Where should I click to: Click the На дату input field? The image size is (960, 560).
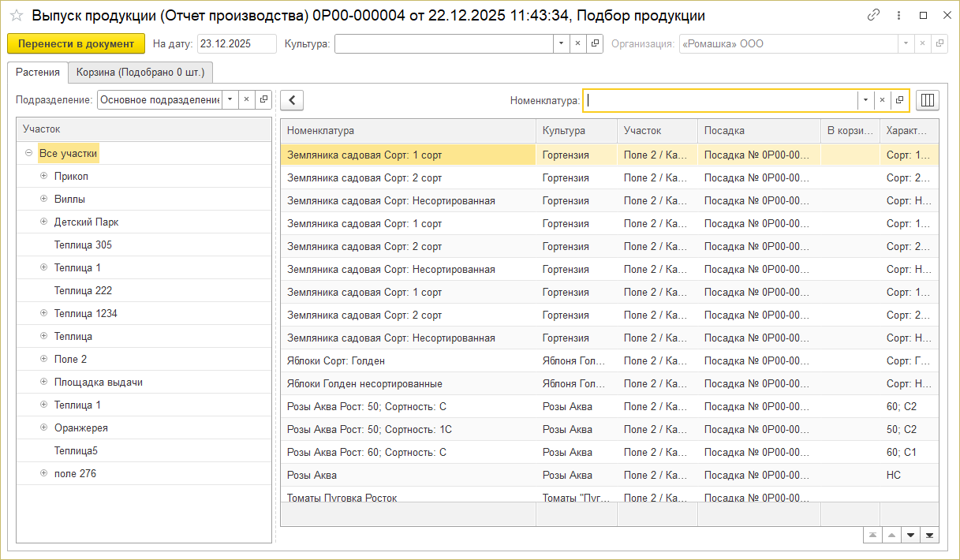pos(236,44)
